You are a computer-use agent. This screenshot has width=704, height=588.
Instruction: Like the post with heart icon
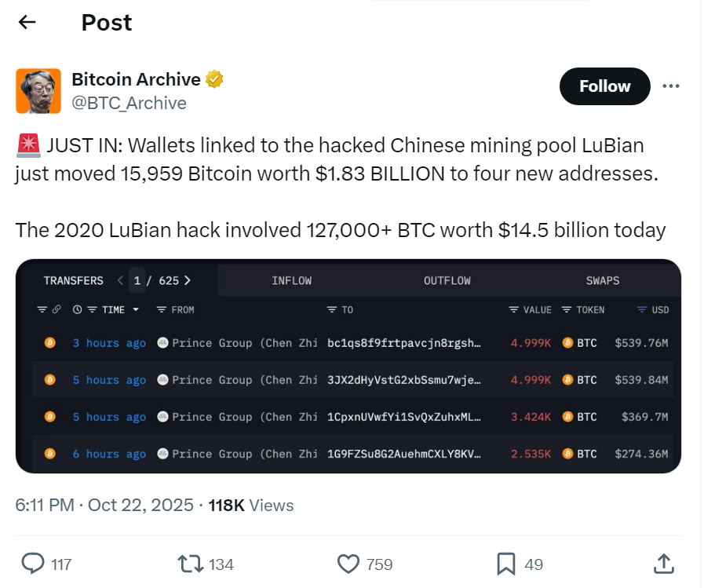(x=348, y=564)
